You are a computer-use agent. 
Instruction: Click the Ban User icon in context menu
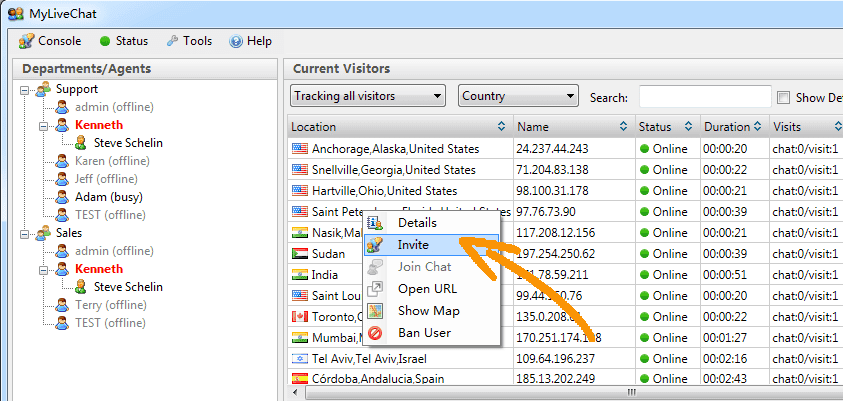click(375, 333)
